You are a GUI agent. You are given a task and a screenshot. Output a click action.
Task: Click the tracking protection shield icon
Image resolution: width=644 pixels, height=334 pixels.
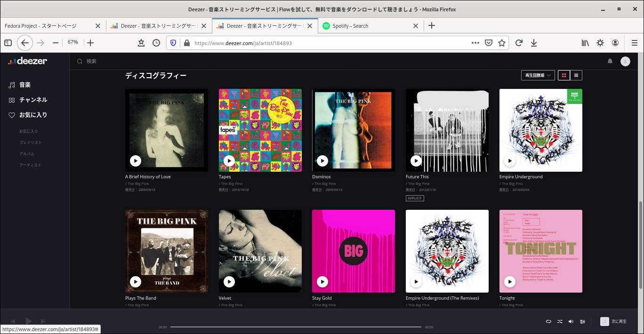tap(173, 43)
